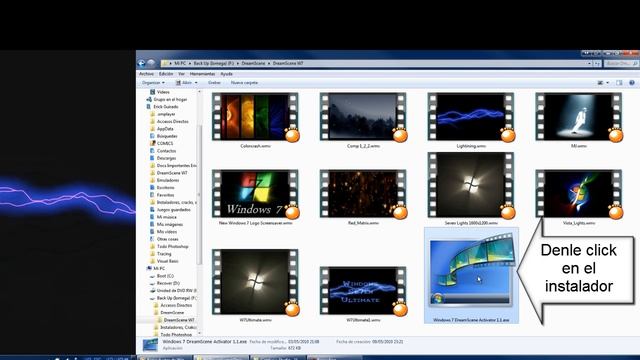Viewport: 640px width, 360px height.
Task: Focus the Explorer search box
Action: click(x=621, y=64)
